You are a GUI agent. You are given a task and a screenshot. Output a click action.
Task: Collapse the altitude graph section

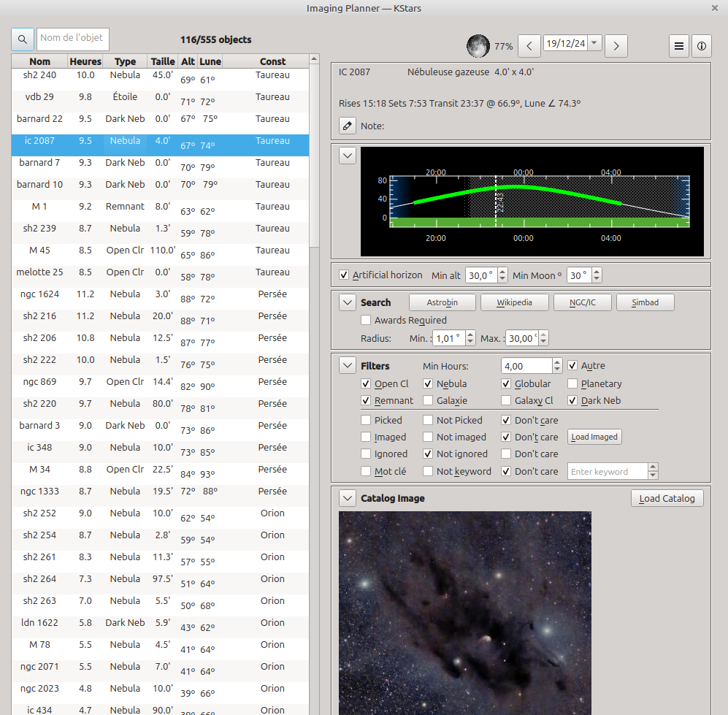click(348, 156)
